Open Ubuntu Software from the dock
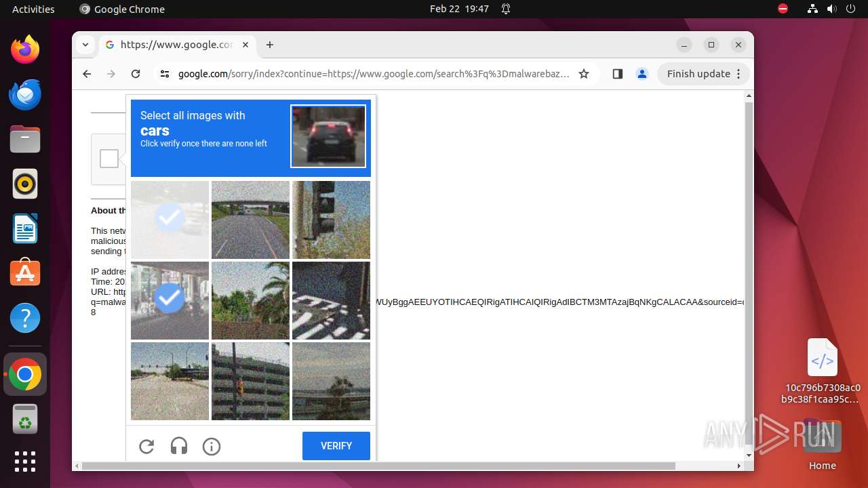Image resolution: width=868 pixels, height=488 pixels. 25,273
